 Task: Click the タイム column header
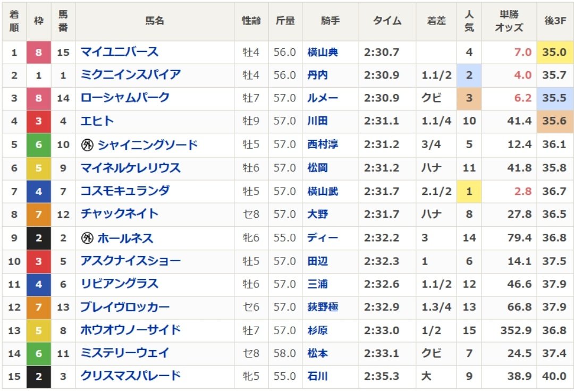387,21
